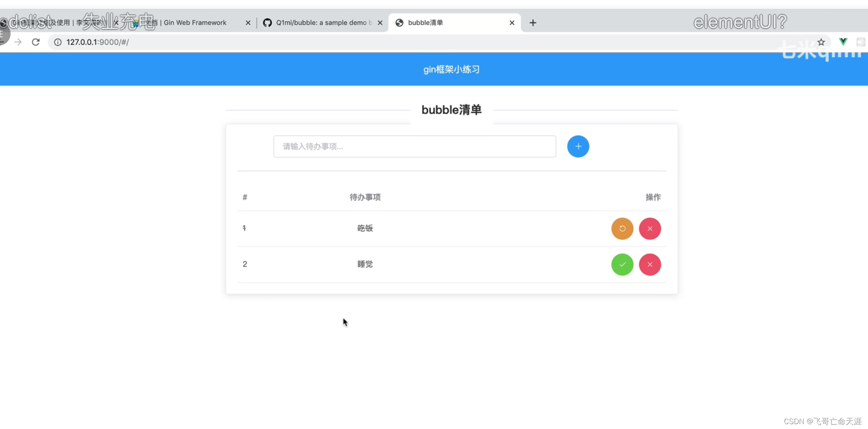Click row number 2 in the table

click(x=245, y=264)
